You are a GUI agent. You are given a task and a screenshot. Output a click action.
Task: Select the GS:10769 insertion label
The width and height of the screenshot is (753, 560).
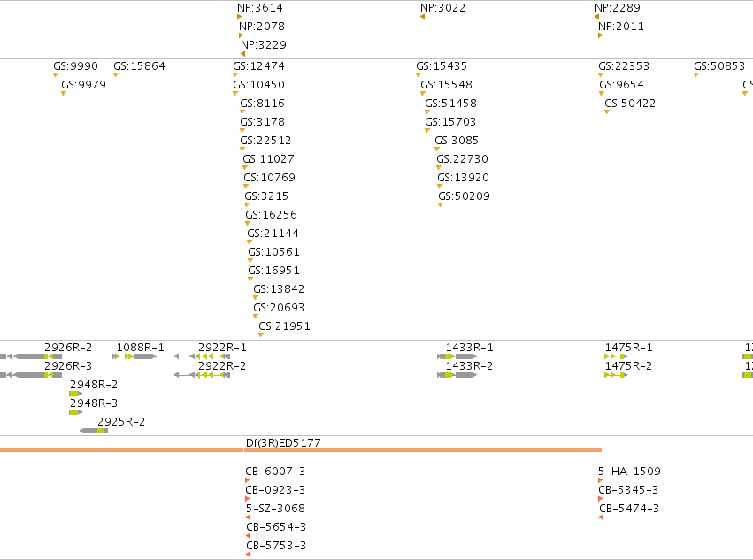pyautogui.click(x=269, y=178)
